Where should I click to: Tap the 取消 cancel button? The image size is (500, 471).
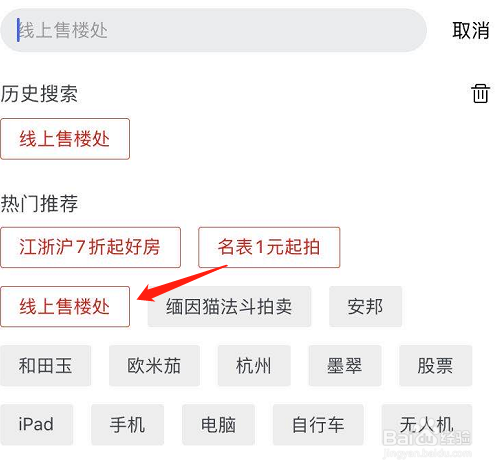pyautogui.click(x=471, y=30)
